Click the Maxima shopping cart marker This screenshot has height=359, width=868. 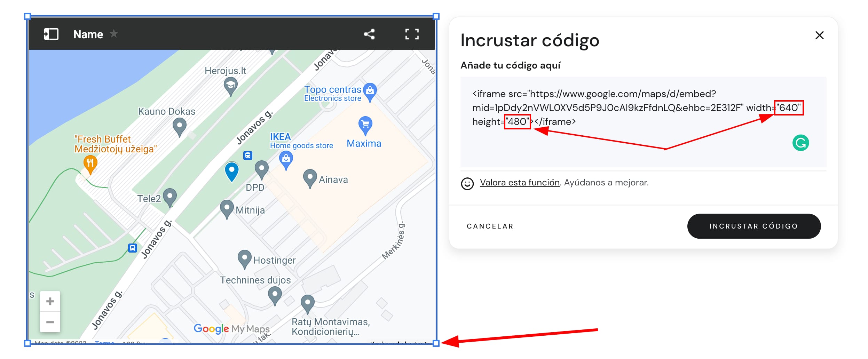click(365, 125)
